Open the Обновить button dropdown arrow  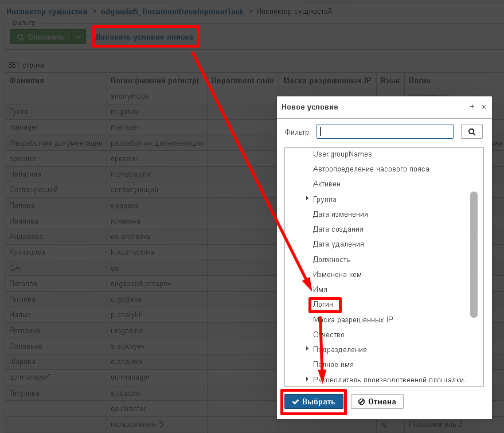(x=79, y=37)
